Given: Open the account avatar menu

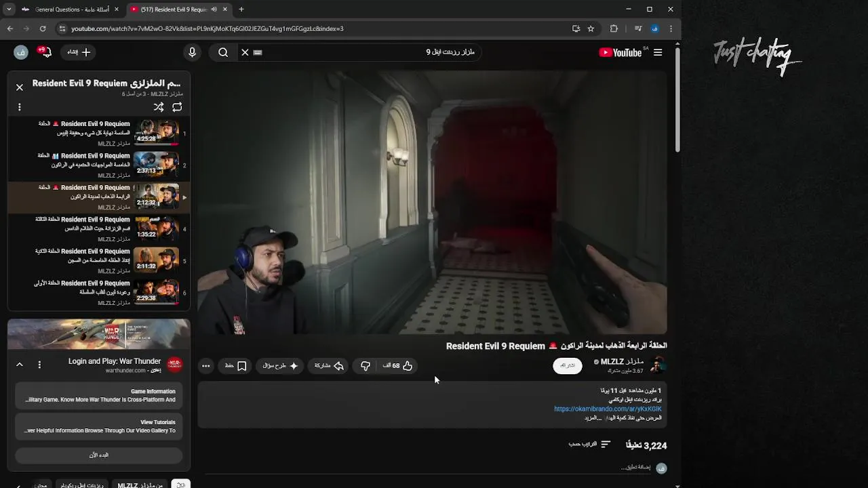Looking at the screenshot, I should pyautogui.click(x=21, y=52).
